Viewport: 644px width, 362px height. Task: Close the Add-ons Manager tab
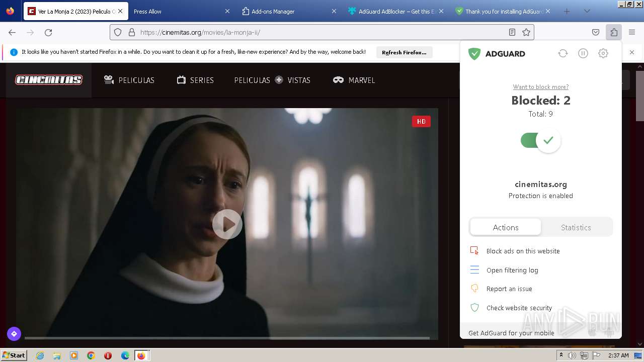[334, 11]
